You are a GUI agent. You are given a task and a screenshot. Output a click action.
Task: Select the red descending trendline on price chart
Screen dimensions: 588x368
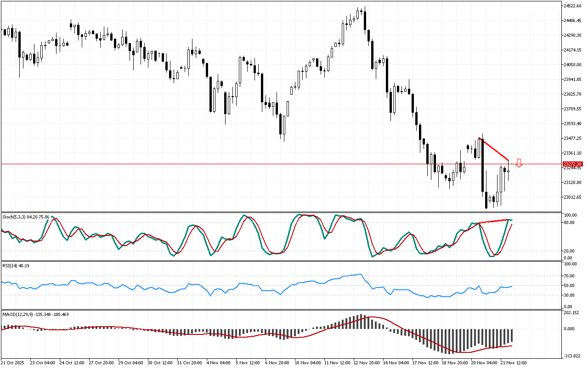point(494,149)
